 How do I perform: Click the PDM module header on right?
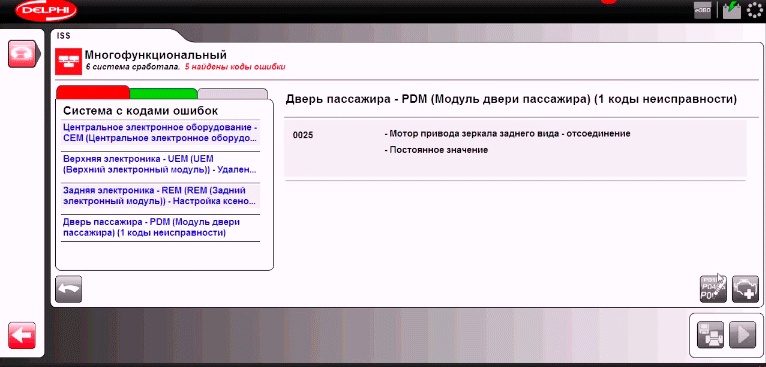(511, 100)
